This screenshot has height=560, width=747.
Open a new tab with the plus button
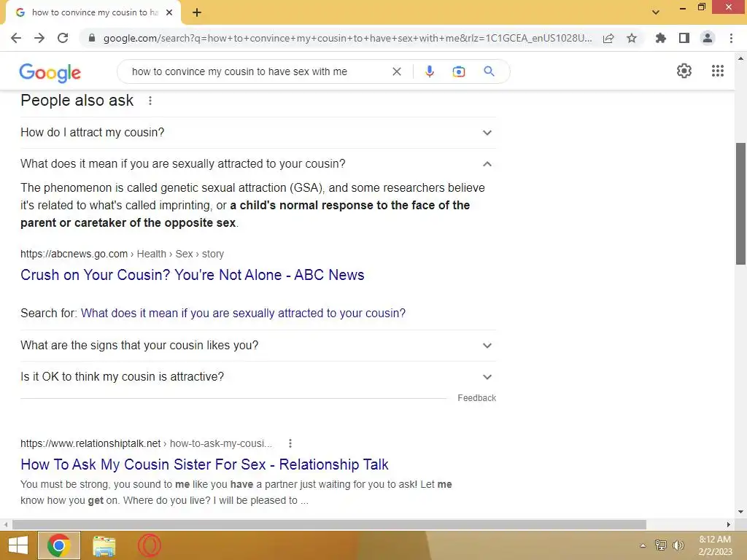click(197, 12)
